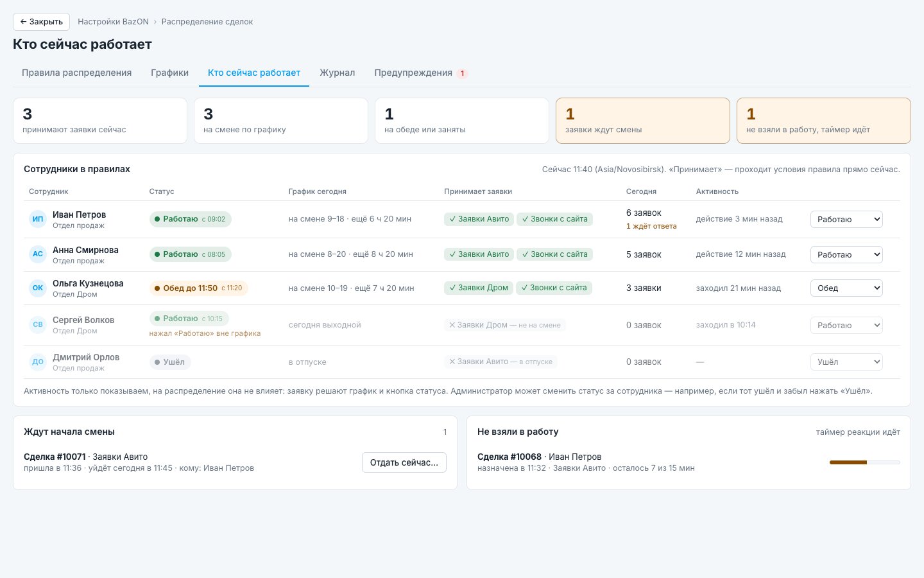924x578 pixels.
Task: Click 'Звонки с сайта' chip in Анна Смирнова's row
Action: coord(555,255)
